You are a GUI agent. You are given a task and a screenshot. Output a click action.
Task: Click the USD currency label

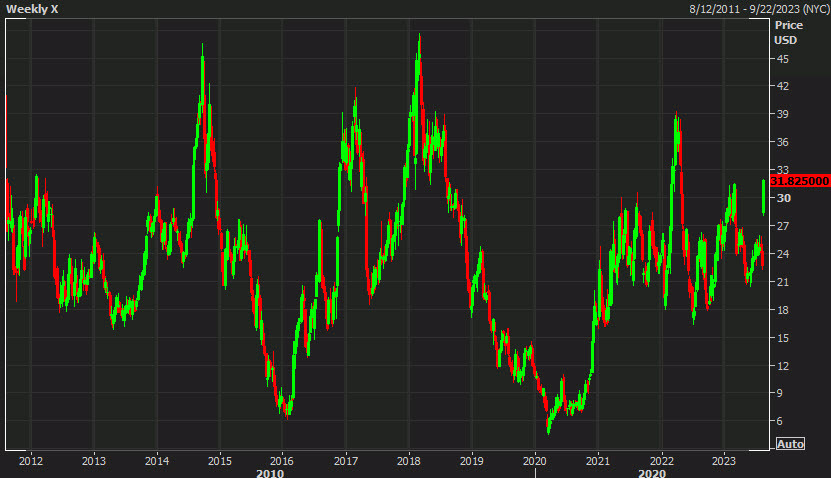[x=785, y=40]
